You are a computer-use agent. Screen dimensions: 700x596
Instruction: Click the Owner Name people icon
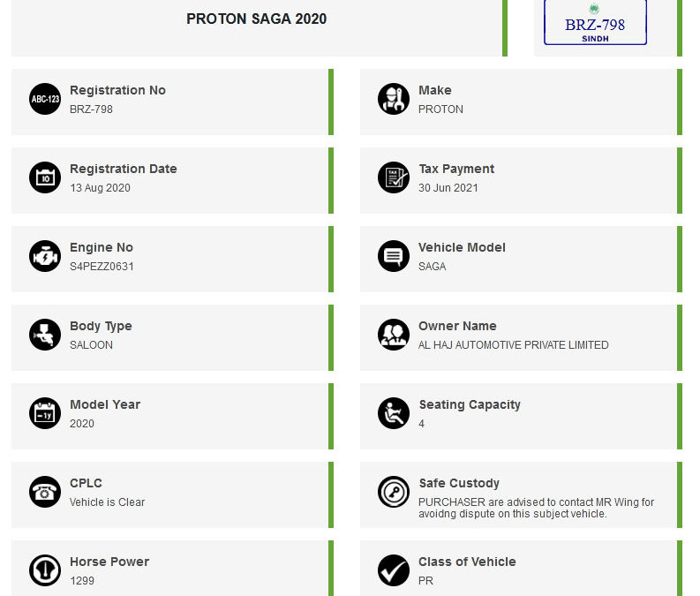(x=394, y=335)
